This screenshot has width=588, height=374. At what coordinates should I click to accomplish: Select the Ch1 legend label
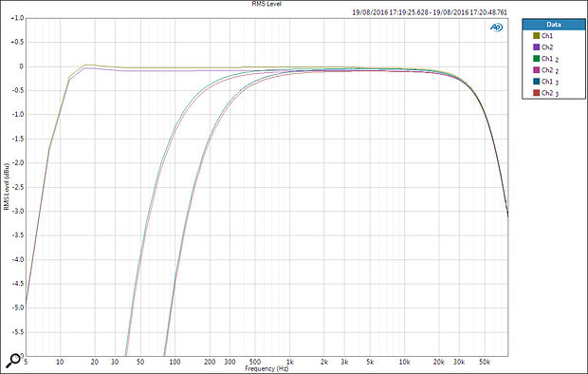click(547, 36)
